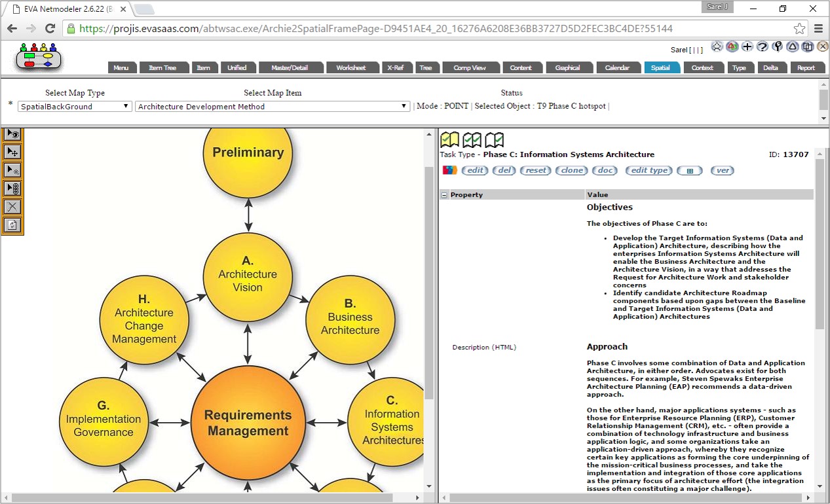Open a new browser tab
This screenshot has height=504, width=830.
point(144,9)
